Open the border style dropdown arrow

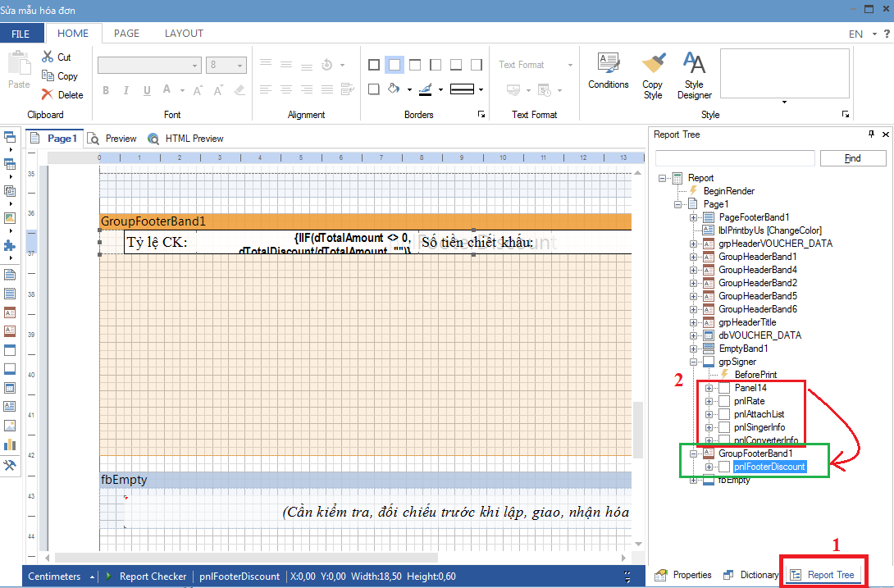[481, 89]
